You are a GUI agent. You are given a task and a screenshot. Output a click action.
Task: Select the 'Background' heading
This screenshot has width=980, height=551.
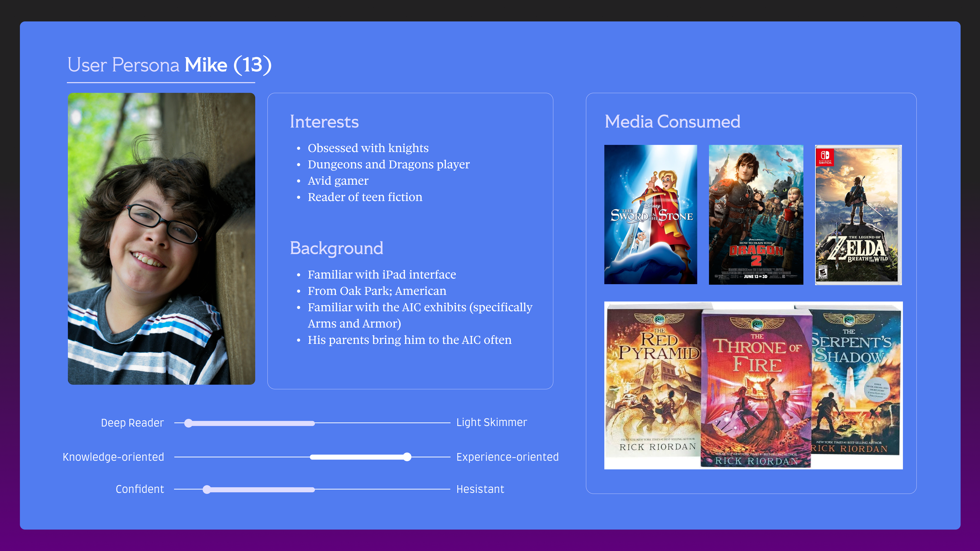pos(336,248)
